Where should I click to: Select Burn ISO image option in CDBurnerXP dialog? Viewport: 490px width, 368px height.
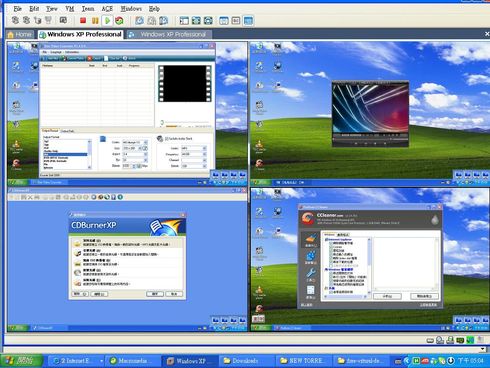[127, 262]
